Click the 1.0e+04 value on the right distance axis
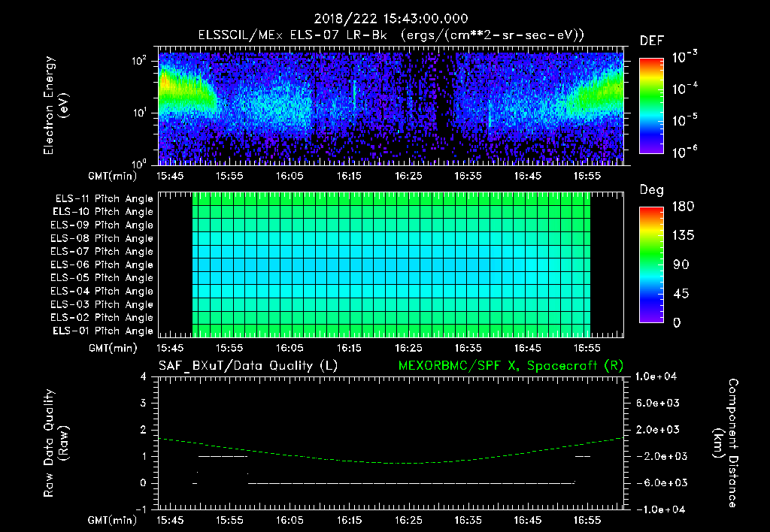 (656, 377)
